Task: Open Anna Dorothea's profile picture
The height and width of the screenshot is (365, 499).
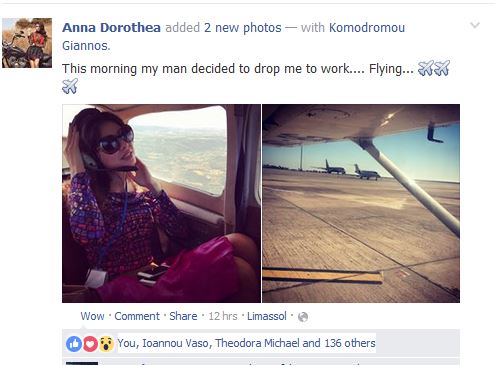Action: [27, 43]
